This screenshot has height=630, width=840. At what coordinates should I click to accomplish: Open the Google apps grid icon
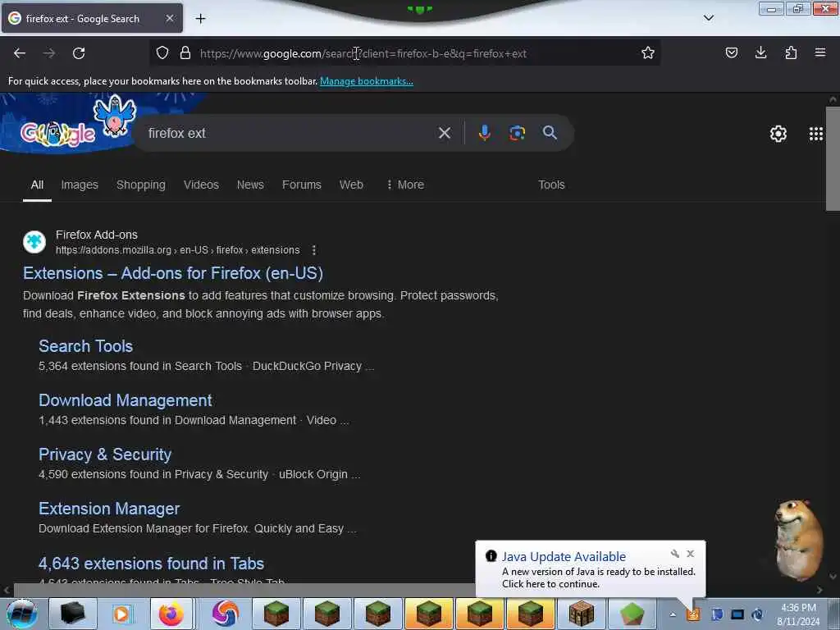[x=816, y=134]
